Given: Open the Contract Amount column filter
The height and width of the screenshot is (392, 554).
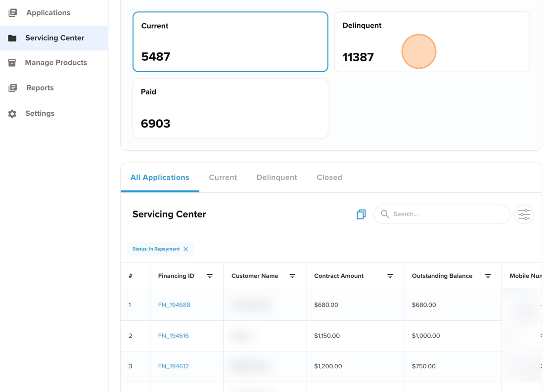Looking at the screenshot, I should pyautogui.click(x=390, y=276).
